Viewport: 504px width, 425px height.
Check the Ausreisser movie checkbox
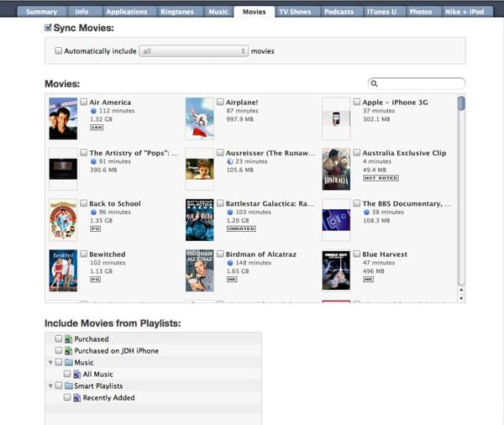click(x=220, y=152)
